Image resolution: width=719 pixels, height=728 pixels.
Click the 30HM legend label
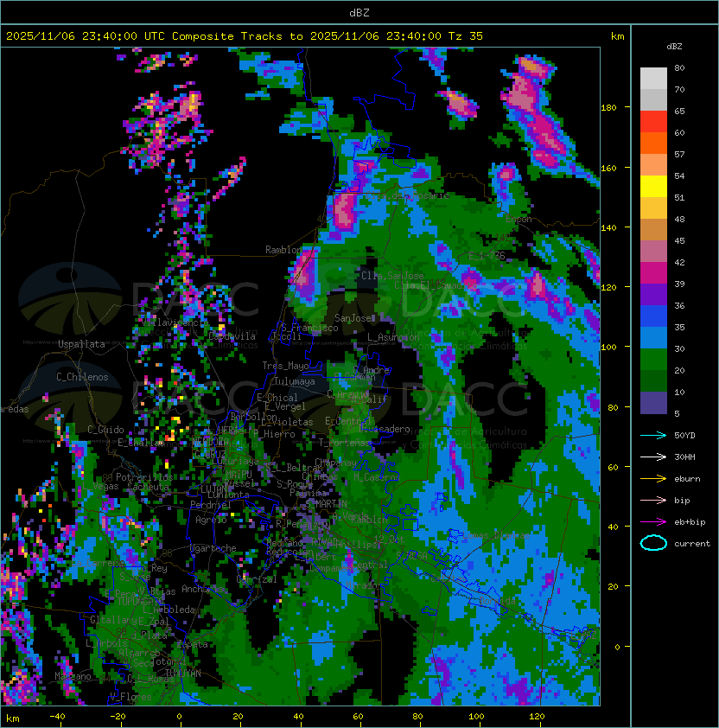[x=684, y=457]
